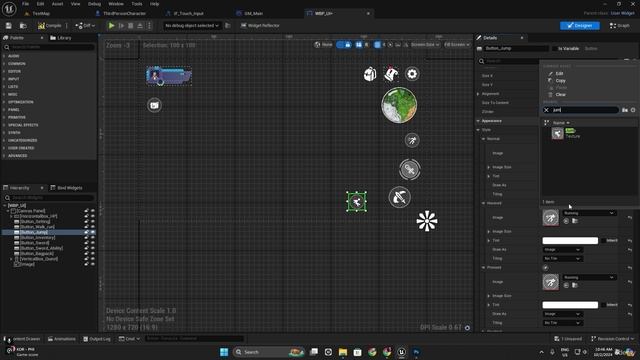Screen dimensions: 640x360
Task: Collapse the Appearance section
Action: [478, 121]
